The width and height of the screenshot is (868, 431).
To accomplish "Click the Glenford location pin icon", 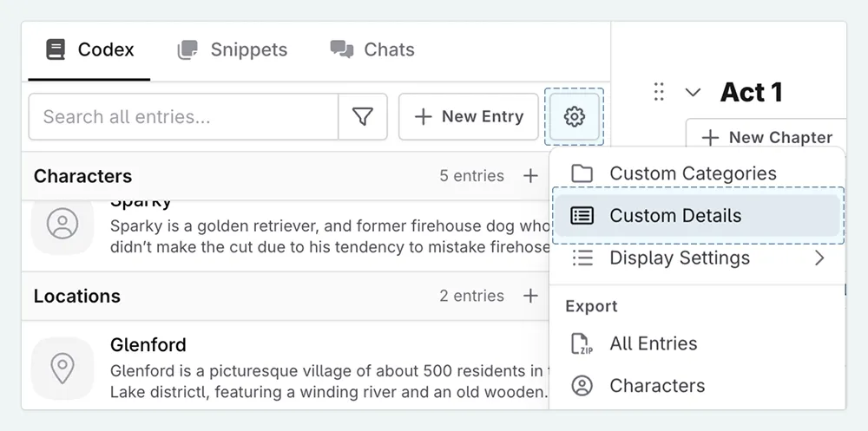I will tap(62, 368).
